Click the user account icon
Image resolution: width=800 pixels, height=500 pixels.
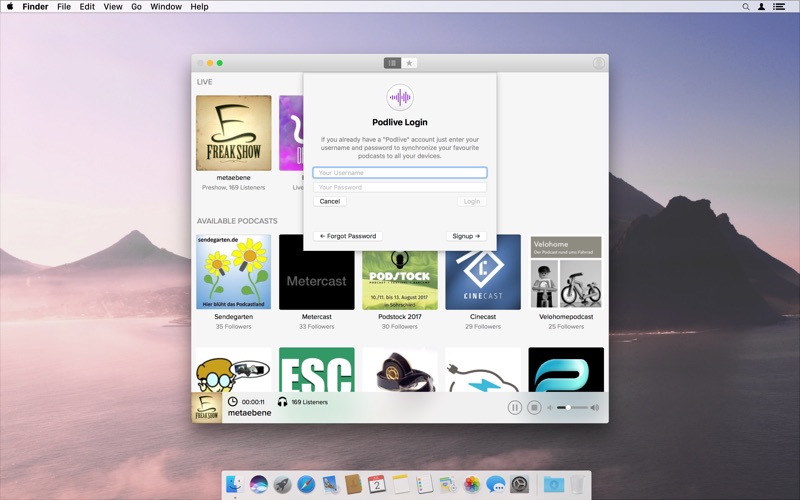[x=598, y=63]
